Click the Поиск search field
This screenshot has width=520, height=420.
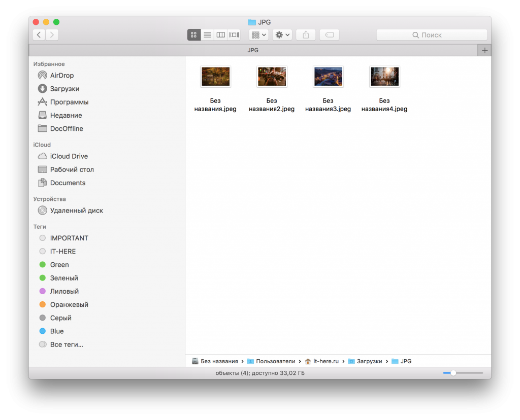pyautogui.click(x=432, y=35)
